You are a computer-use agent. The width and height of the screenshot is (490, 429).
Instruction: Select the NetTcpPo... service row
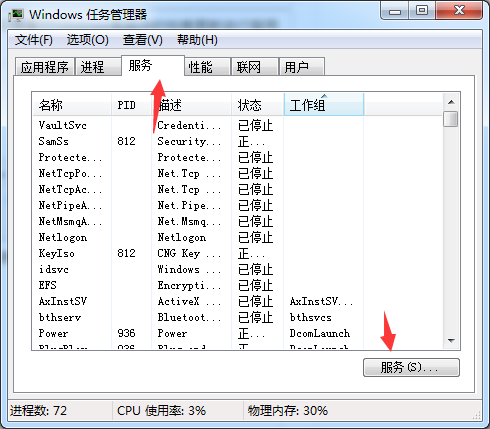click(x=237, y=173)
